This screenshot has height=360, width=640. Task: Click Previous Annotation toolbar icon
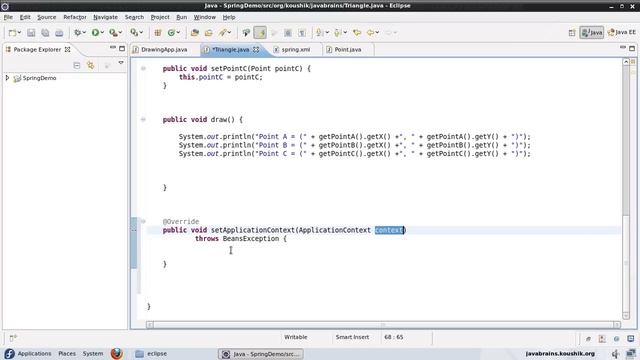click(338, 33)
